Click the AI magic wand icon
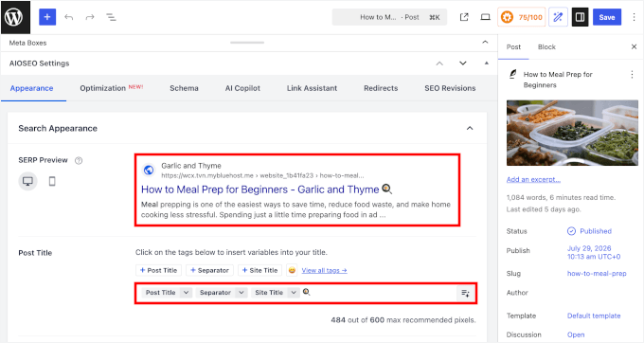644x343 pixels. coord(558,17)
